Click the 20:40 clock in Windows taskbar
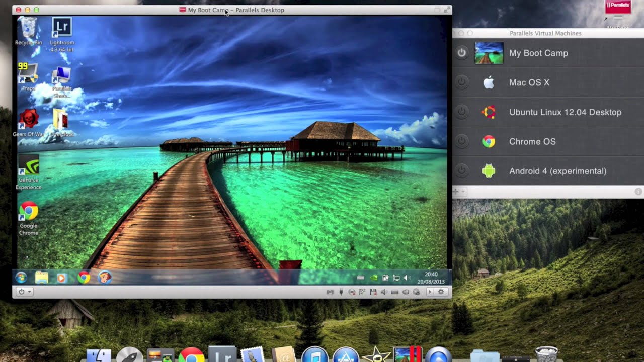Viewport: 644px width, 362px height. pyautogui.click(x=431, y=275)
